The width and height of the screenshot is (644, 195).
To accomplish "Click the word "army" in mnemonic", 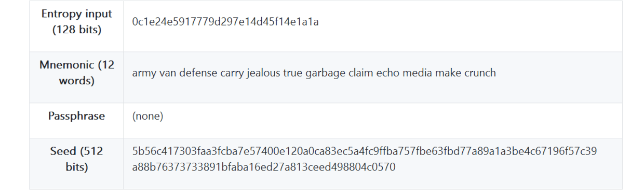I will tap(144, 73).
